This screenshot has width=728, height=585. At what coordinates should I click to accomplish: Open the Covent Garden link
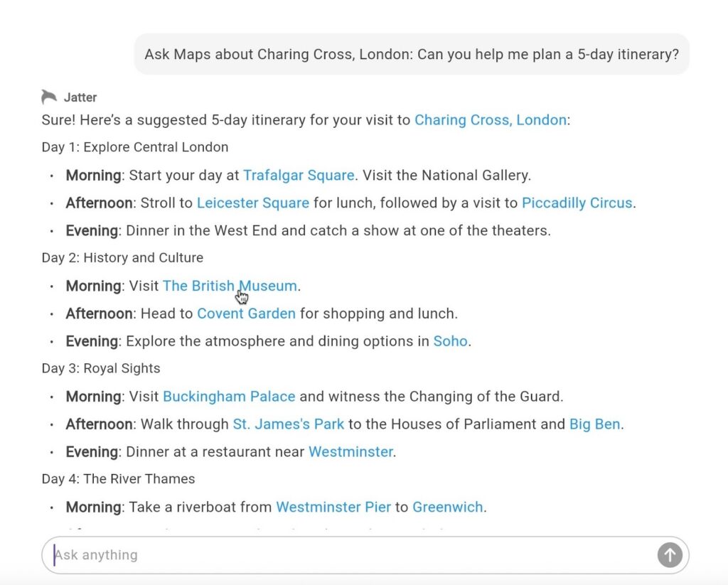[x=246, y=313]
